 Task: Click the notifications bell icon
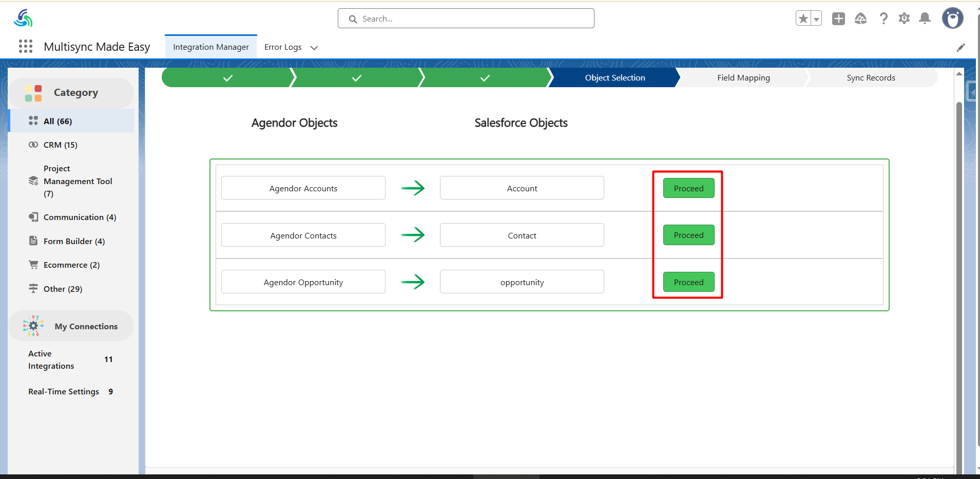pyautogui.click(x=925, y=19)
